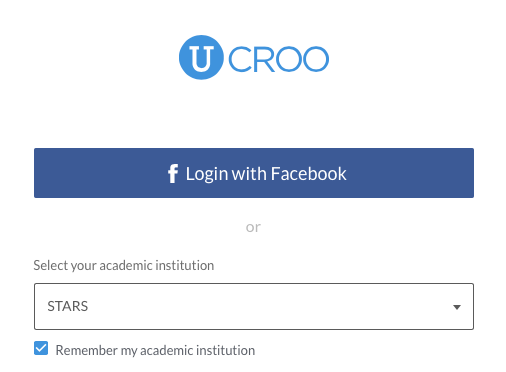Click the word Login on the blue button
506x372 pixels.
pos(207,174)
